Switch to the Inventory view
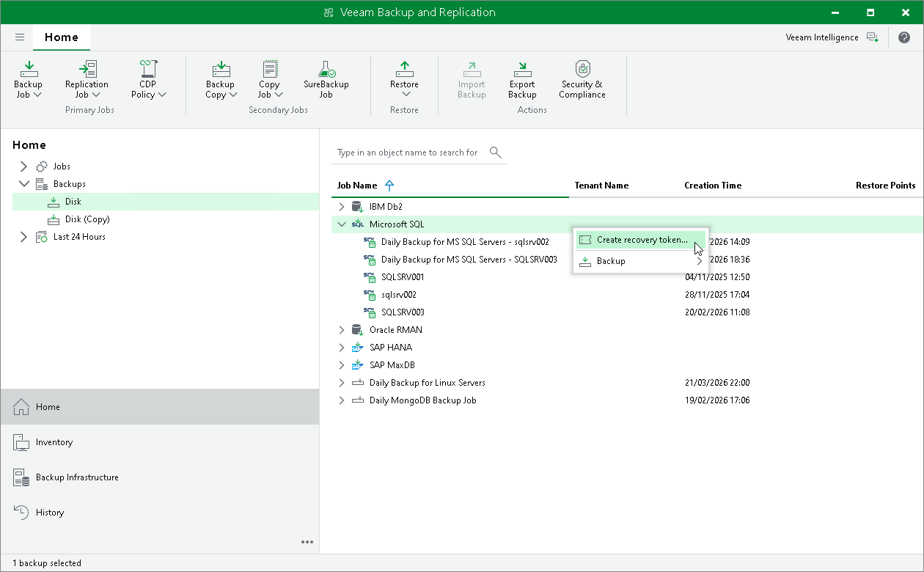Screen dimensions: 924x572 (x=160, y=442)
